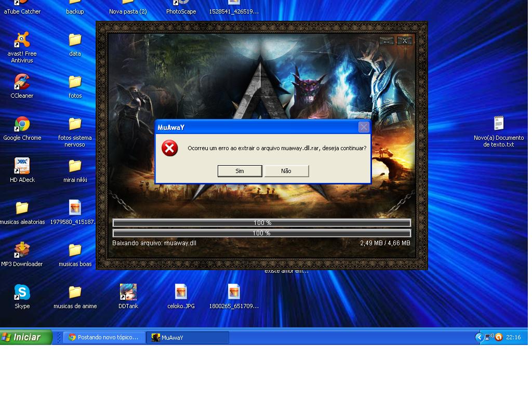Open the fotos sistema nervoso folder

(x=75, y=125)
